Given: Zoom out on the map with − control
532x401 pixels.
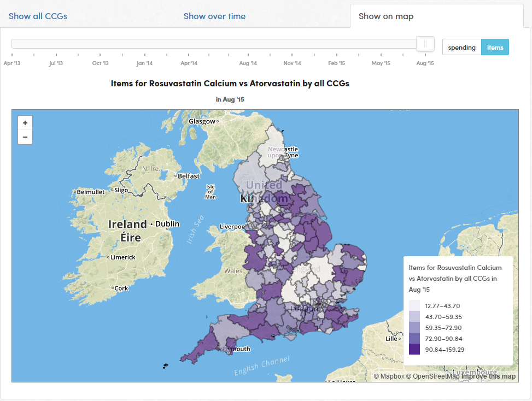Looking at the screenshot, I should (25, 136).
